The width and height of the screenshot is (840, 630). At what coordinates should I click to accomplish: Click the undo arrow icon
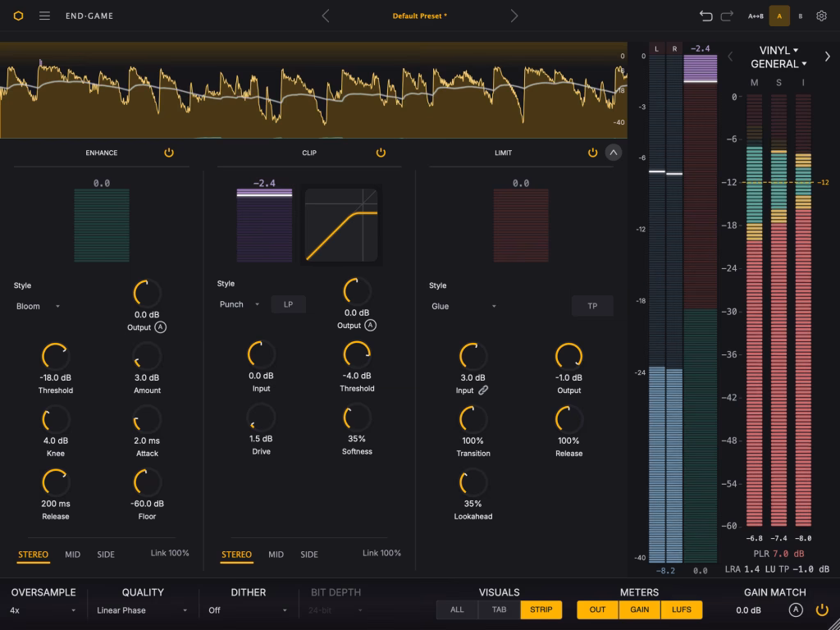tap(706, 16)
